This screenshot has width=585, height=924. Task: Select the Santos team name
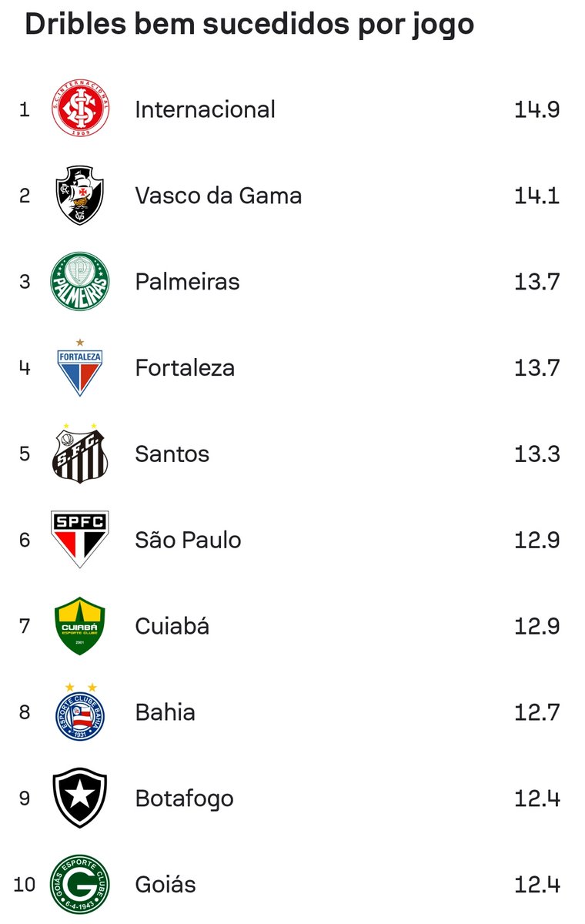[x=172, y=454]
